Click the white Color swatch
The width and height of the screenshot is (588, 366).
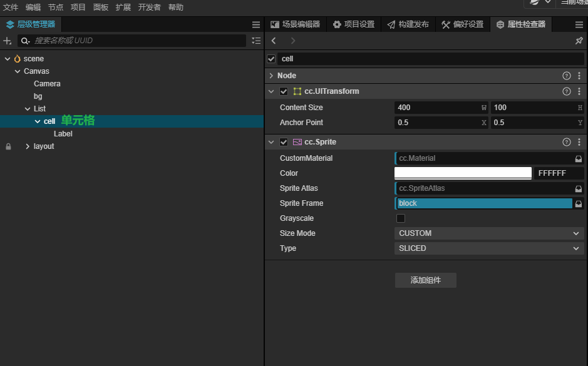click(463, 173)
